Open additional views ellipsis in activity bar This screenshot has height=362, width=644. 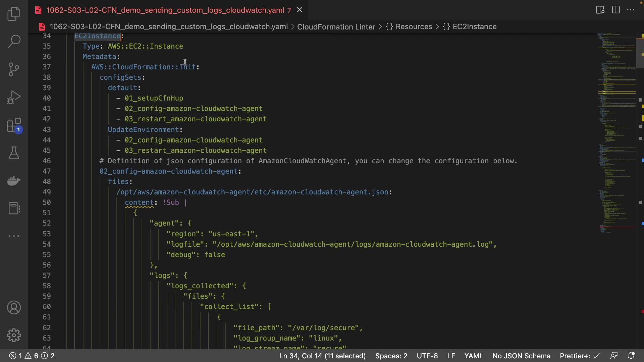pyautogui.click(x=14, y=236)
